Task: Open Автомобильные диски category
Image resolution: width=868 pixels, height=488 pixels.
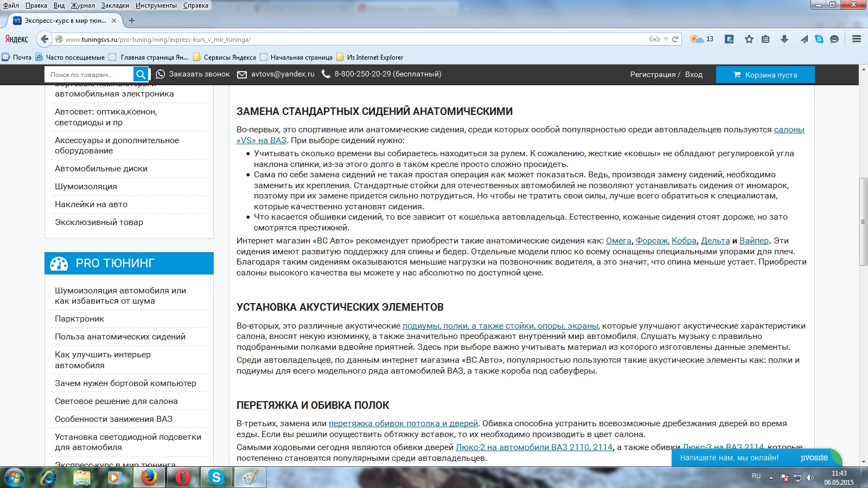Action: (x=101, y=169)
